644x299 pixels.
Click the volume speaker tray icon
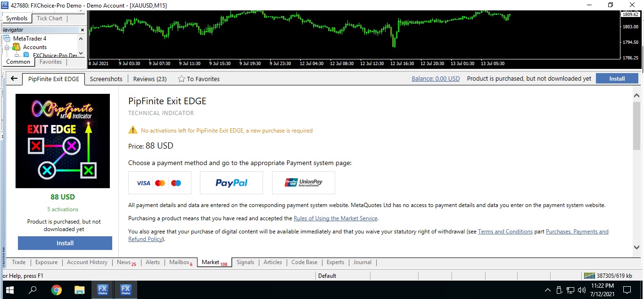pos(582,290)
